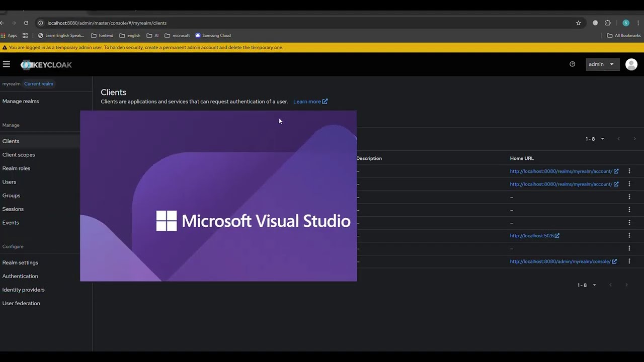Expand the 1-8 per-page dropdown below table
Screen dimensions: 644x362
point(587,285)
